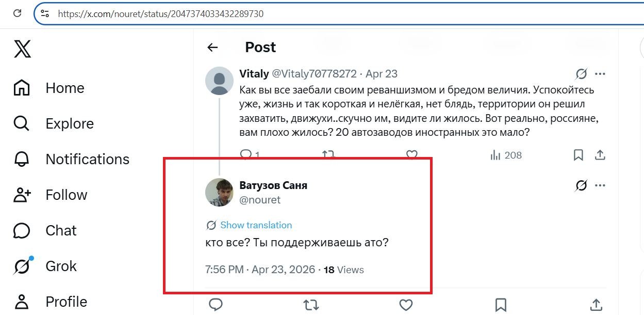Viewport: 644px width, 315px height.
Task: Click Ватузов Саня's profile avatar
Action: [x=219, y=193]
